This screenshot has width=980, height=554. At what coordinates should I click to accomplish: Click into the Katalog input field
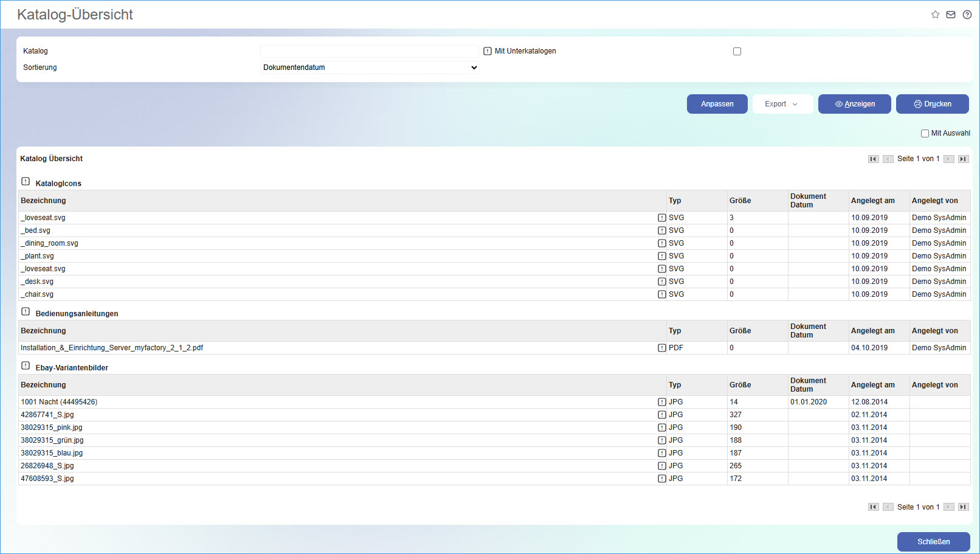369,51
